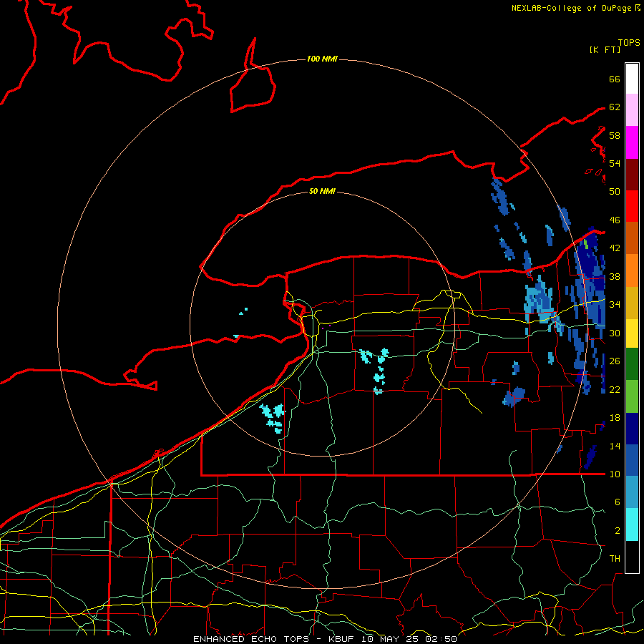Click the 30 legend value
The image size is (644, 644).
click(615, 333)
